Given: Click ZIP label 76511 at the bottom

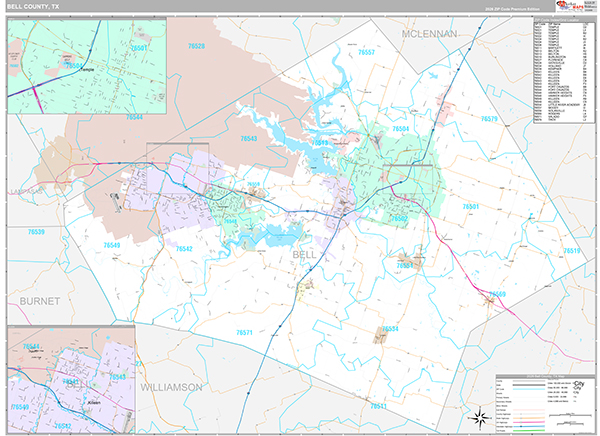Looking at the screenshot, I should point(378,406).
